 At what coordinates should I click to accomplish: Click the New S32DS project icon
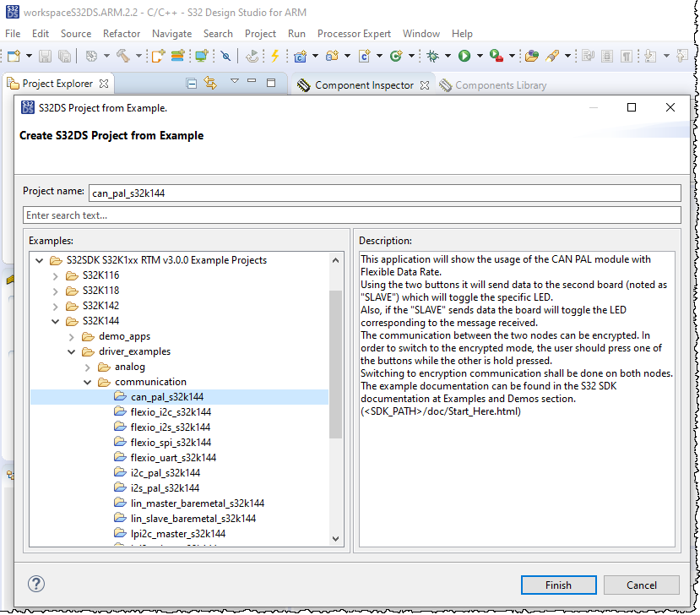coord(158,56)
